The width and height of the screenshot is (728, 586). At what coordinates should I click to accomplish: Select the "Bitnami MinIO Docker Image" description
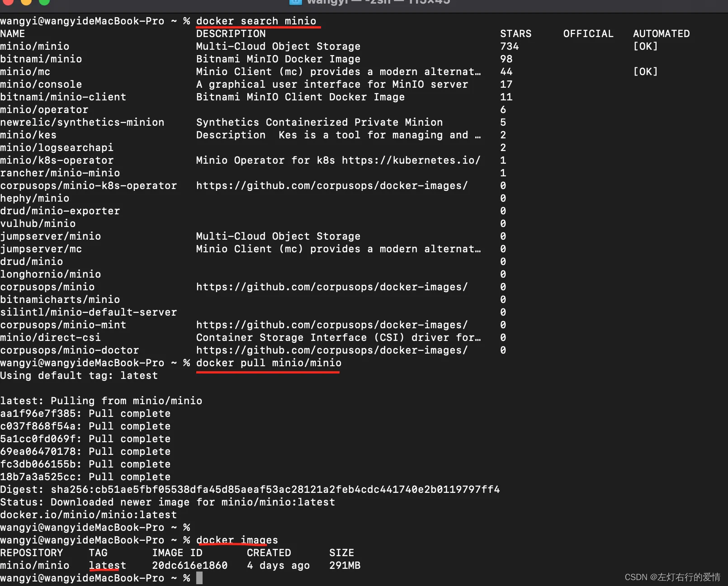(278, 59)
